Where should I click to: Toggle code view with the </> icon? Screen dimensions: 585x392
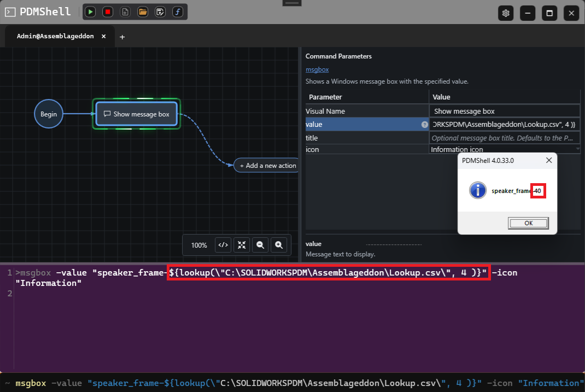(x=223, y=245)
